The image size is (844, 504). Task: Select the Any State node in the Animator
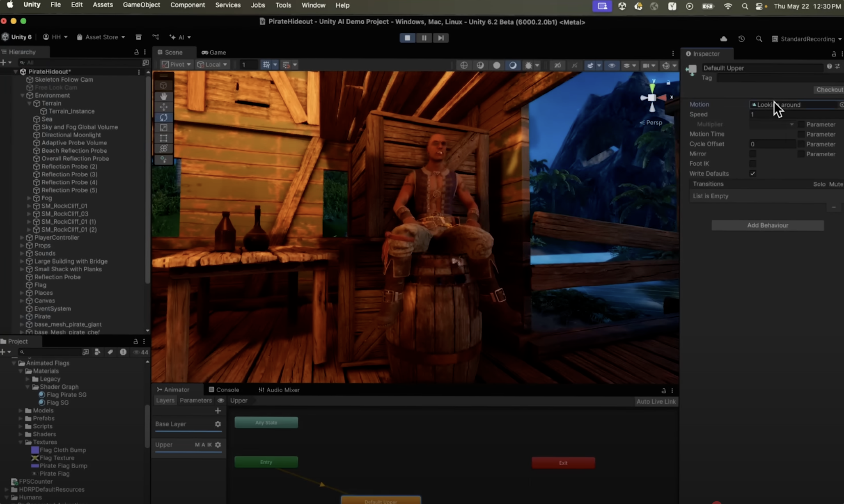point(266,422)
